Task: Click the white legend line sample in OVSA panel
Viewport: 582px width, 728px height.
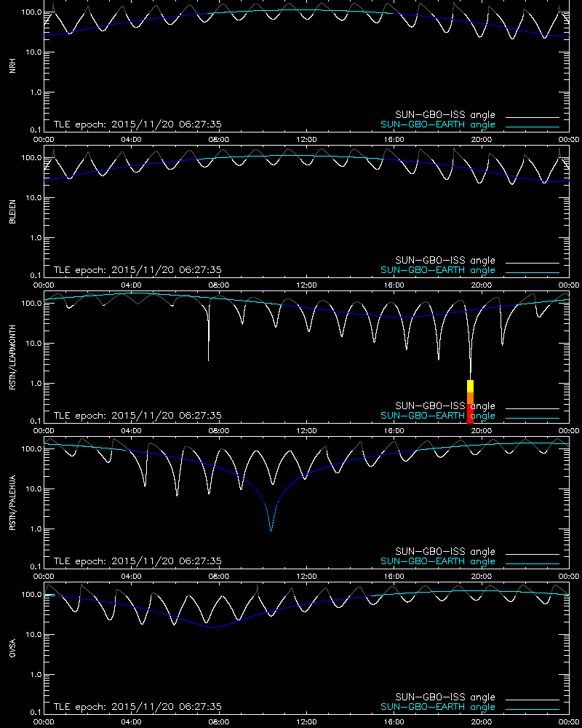Action: coord(533,700)
